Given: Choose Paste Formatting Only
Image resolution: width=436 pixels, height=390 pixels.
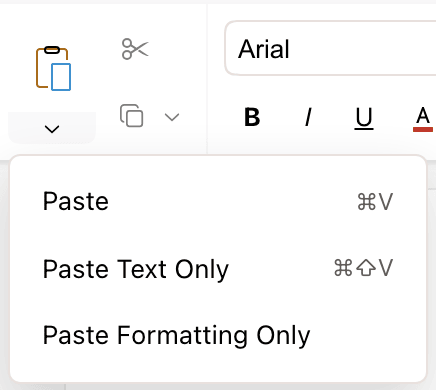Looking at the screenshot, I should pos(218,335).
